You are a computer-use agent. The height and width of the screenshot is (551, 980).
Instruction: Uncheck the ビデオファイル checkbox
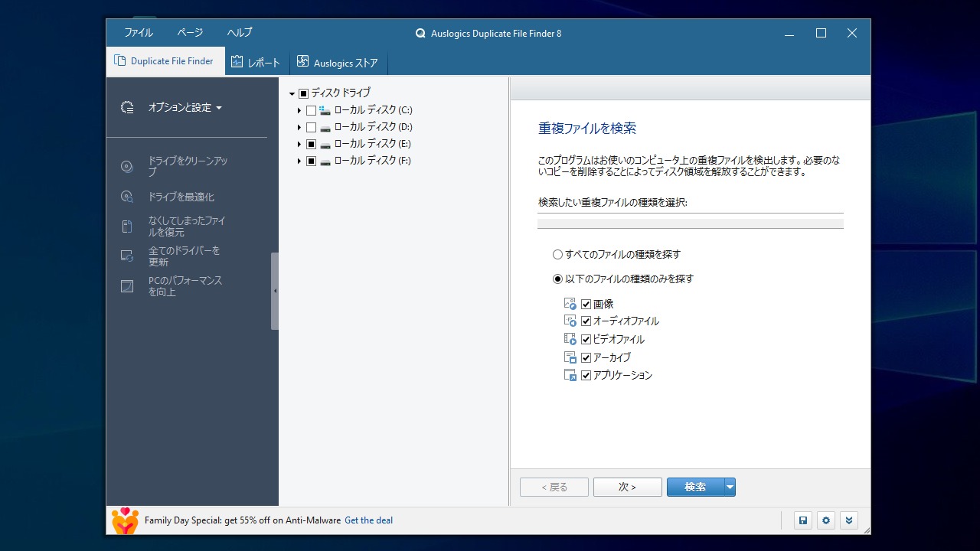[586, 339]
